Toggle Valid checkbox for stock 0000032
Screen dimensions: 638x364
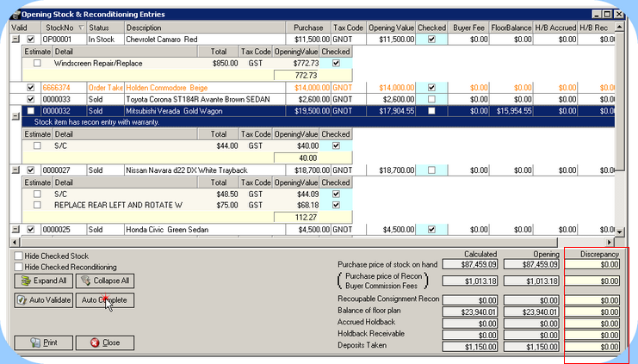click(31, 110)
